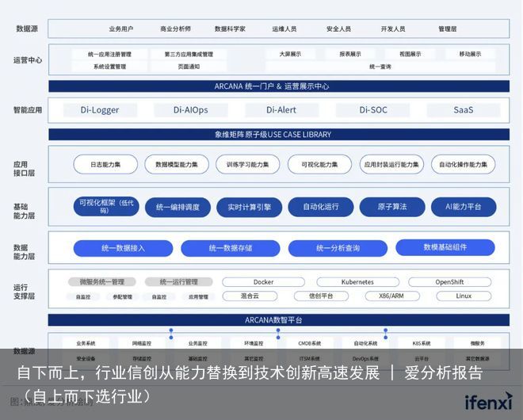Choose the 应用封装运行能力集 pill
523x420 pixels.
point(391,164)
